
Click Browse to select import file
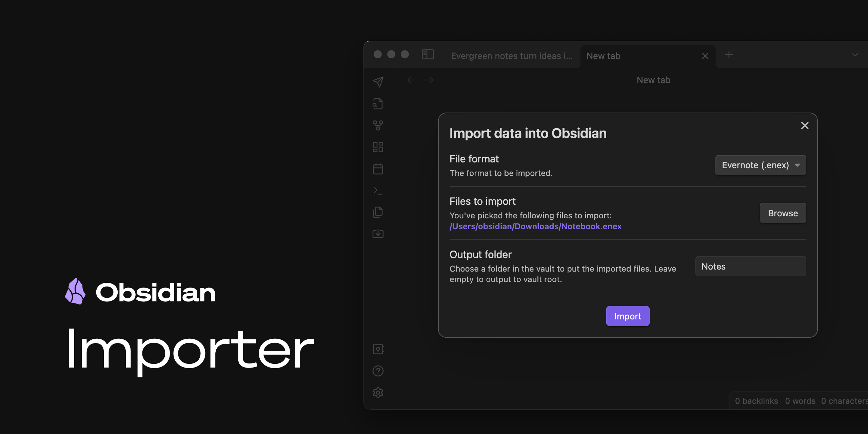783,213
